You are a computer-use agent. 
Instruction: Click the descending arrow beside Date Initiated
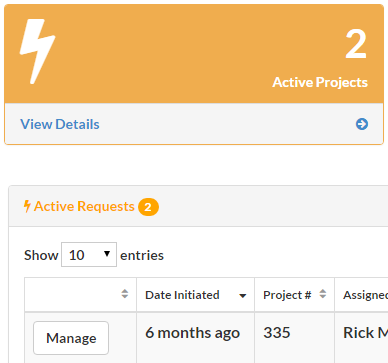coord(243,296)
